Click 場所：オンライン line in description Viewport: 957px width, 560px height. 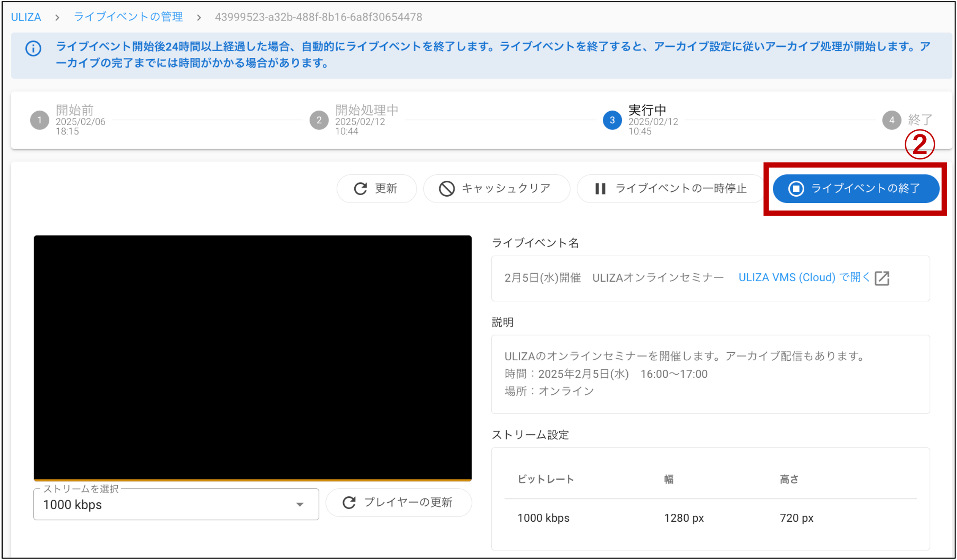click(x=549, y=391)
